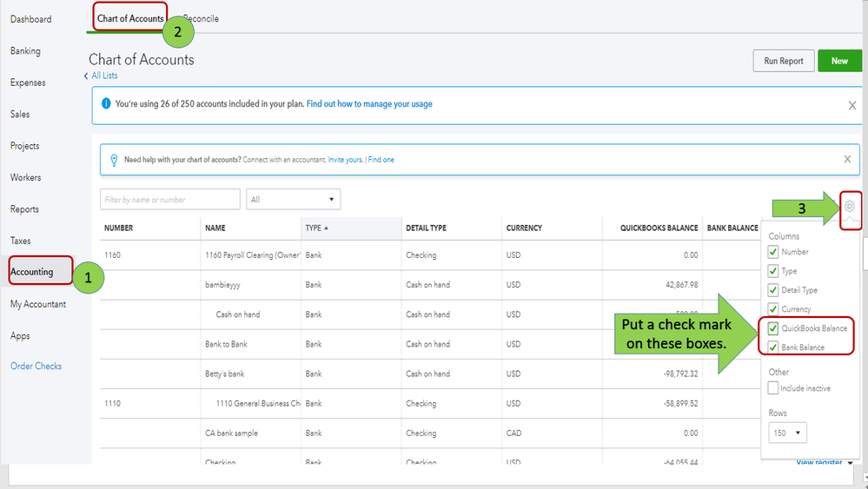Toggle the Number column checkbox
The image size is (868, 489).
(x=772, y=252)
